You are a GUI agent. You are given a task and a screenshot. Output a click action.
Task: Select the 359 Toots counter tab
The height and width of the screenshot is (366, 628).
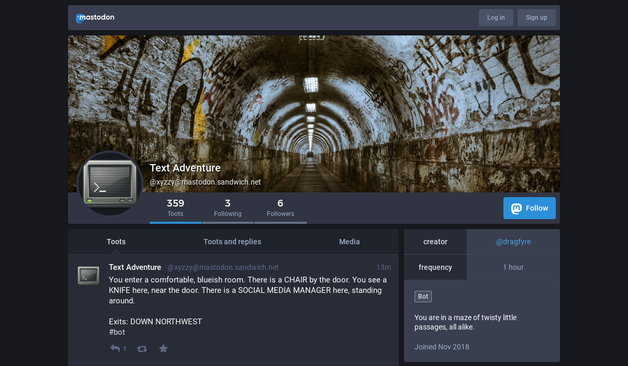pyautogui.click(x=175, y=208)
